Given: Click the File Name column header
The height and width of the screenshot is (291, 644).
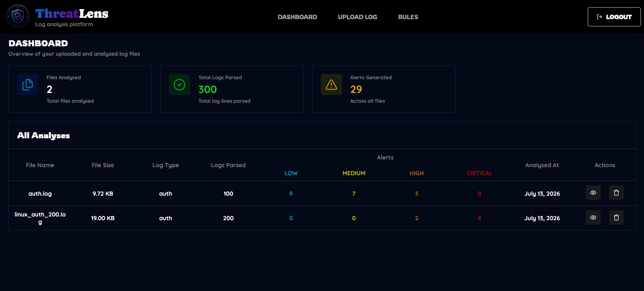Looking at the screenshot, I should click(x=40, y=165).
